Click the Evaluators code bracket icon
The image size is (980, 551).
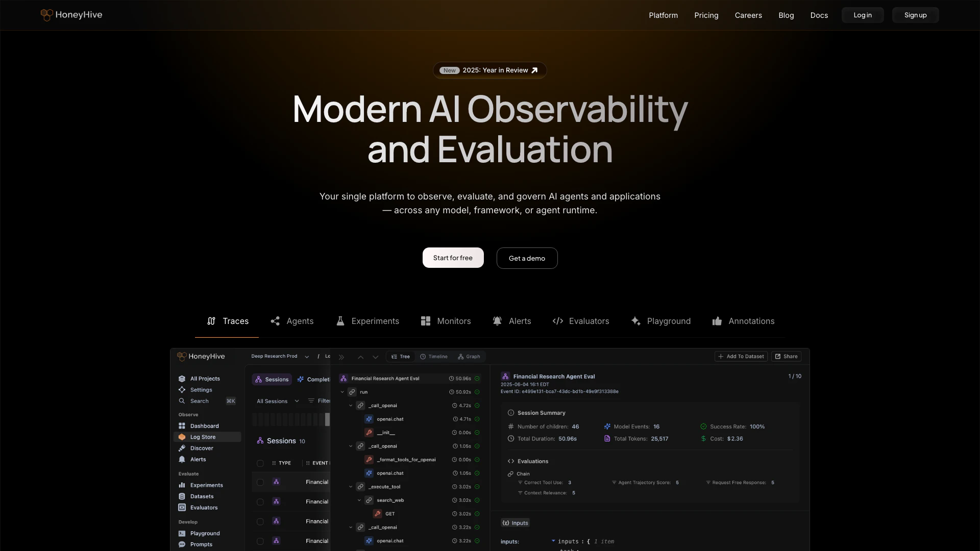[x=558, y=321]
